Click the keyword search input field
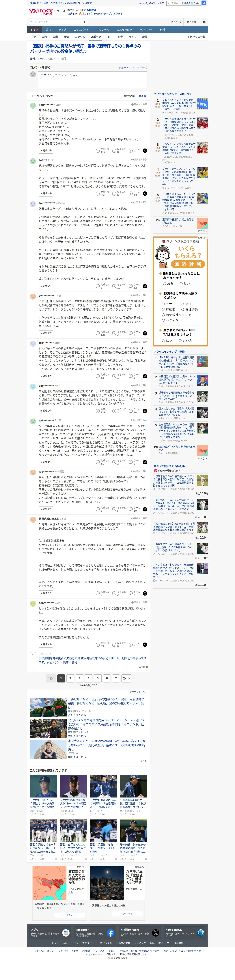This screenshot has width=235, height=980. 55,22
